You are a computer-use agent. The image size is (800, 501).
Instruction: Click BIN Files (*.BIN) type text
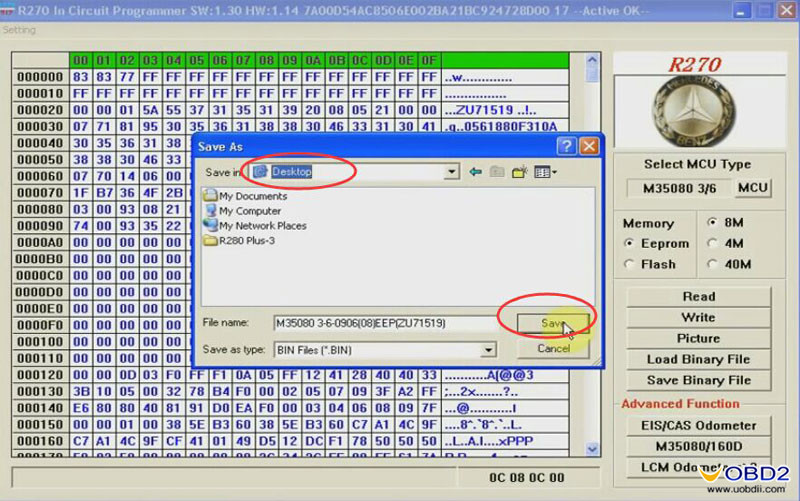click(x=314, y=350)
